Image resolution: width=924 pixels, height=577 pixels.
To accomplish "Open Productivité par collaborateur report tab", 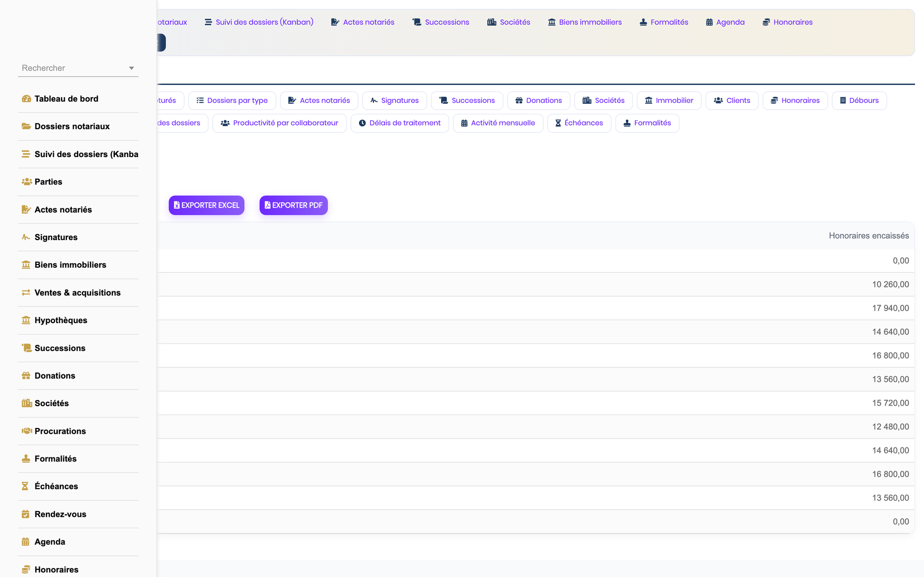I will (279, 123).
